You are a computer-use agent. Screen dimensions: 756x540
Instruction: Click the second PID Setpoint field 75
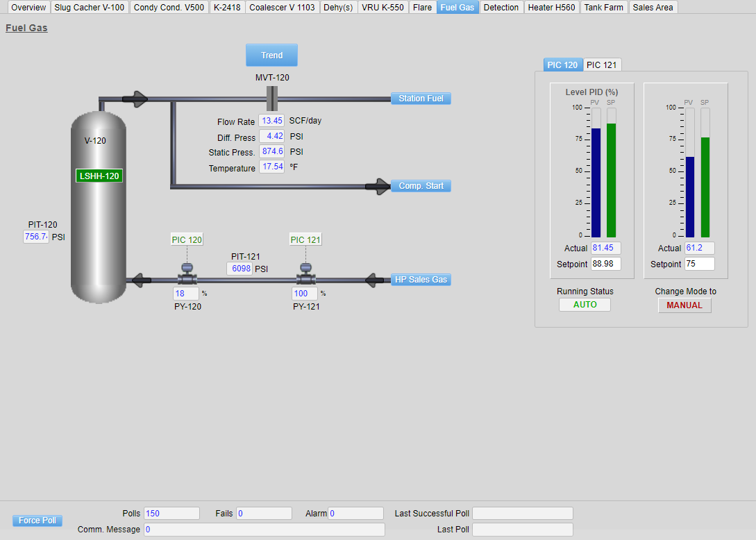(700, 264)
